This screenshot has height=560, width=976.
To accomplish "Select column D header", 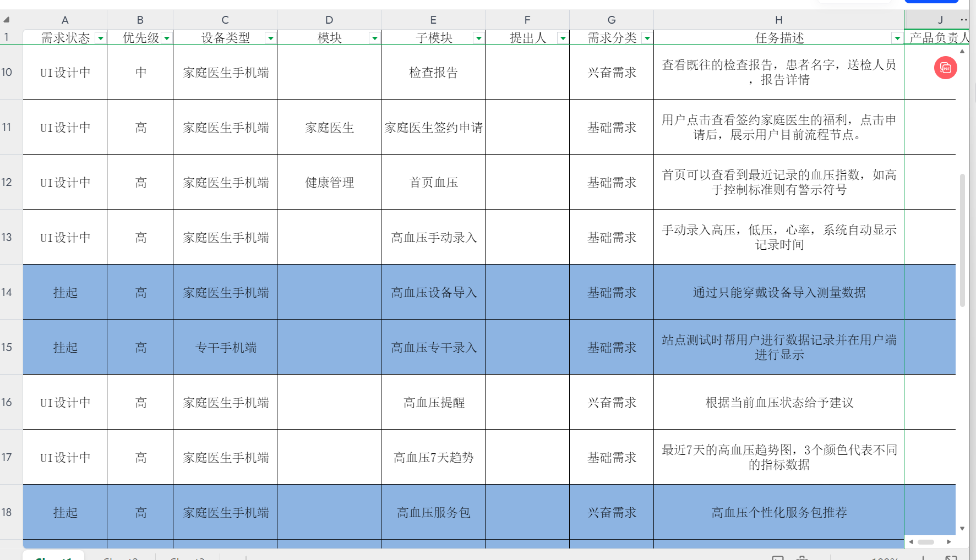I will [x=329, y=20].
